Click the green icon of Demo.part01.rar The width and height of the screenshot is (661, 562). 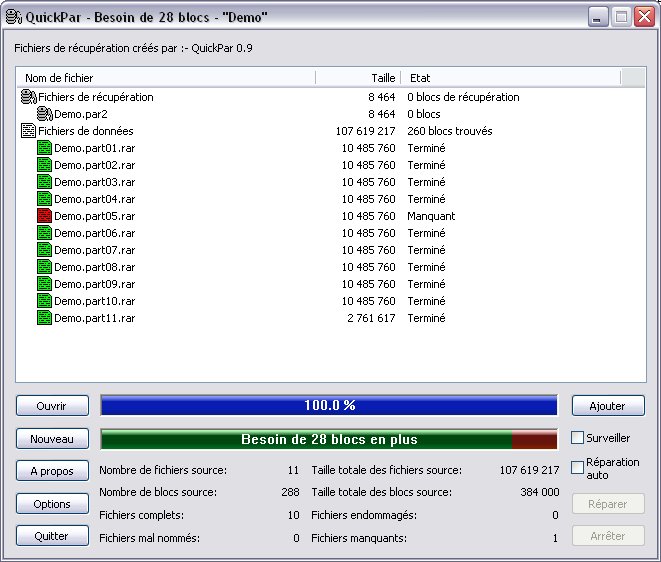(44, 148)
